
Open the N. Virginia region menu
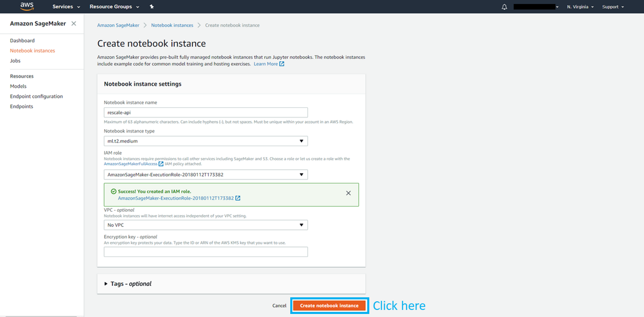coord(580,7)
